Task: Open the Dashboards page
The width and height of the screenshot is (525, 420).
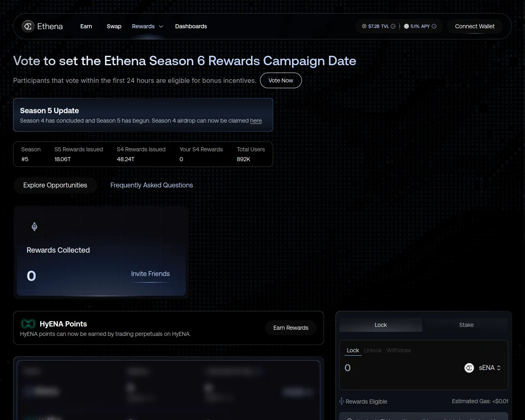Action: (x=191, y=26)
